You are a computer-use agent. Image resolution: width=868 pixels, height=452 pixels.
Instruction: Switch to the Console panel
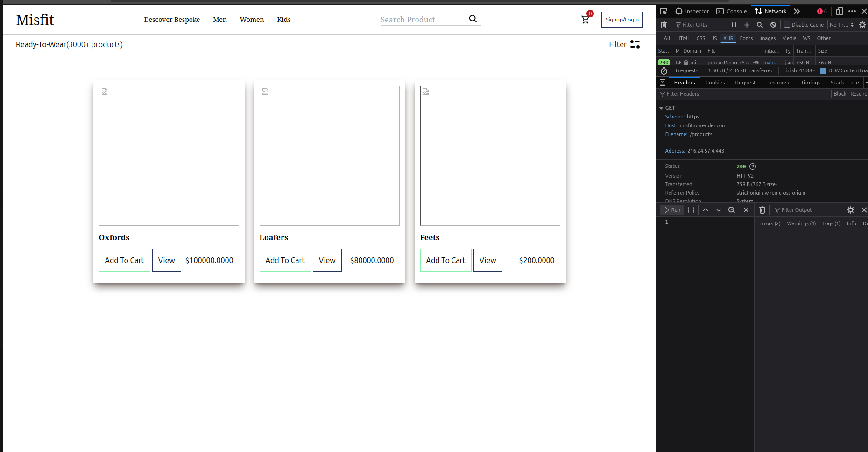coord(731,11)
